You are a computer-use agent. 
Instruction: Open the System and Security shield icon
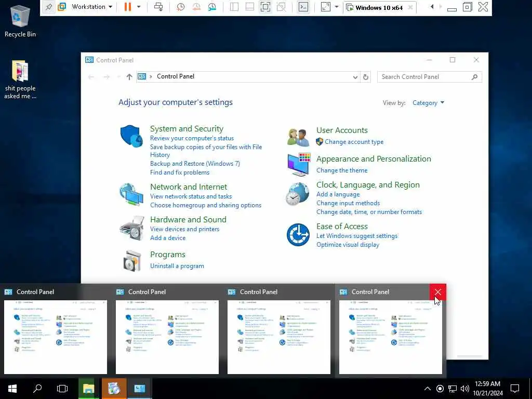point(131,136)
